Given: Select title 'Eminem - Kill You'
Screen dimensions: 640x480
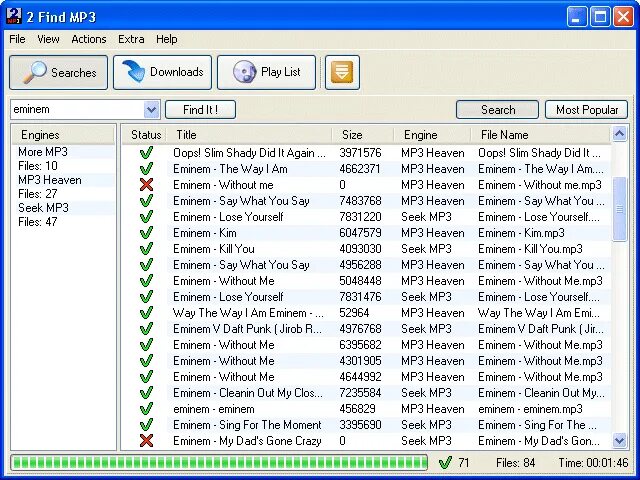Looking at the screenshot, I should (213, 249).
